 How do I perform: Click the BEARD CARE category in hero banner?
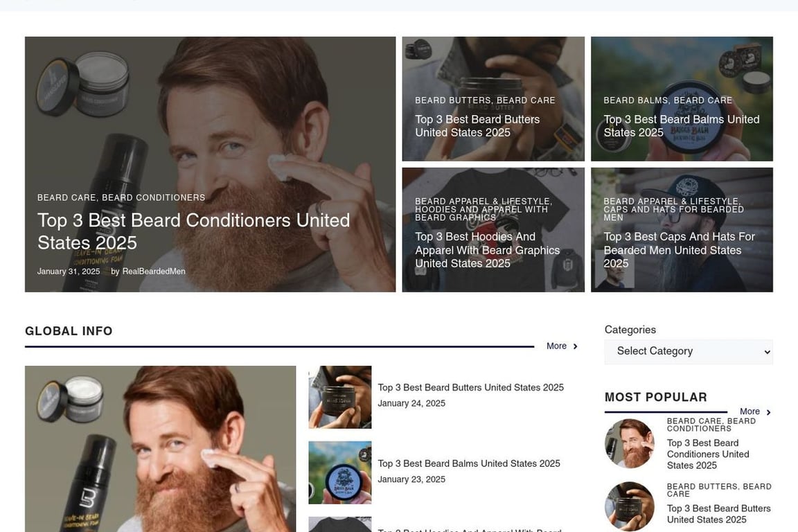(x=66, y=197)
